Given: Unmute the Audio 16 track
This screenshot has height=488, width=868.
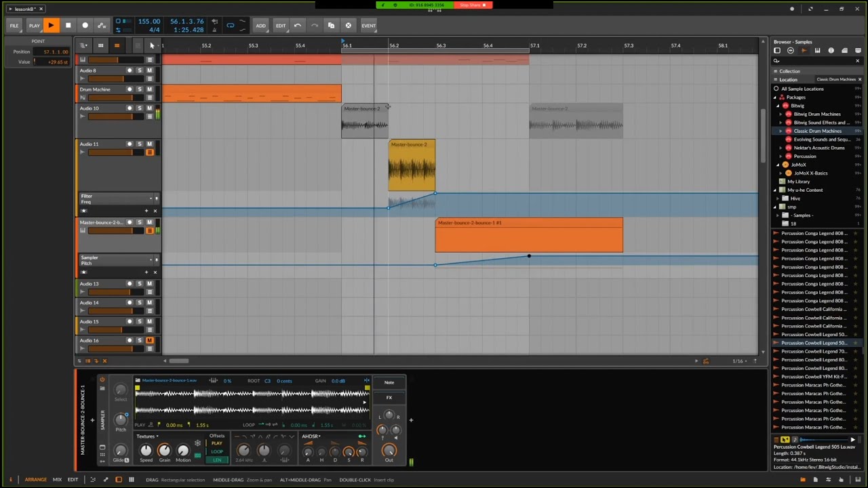Looking at the screenshot, I should (149, 340).
